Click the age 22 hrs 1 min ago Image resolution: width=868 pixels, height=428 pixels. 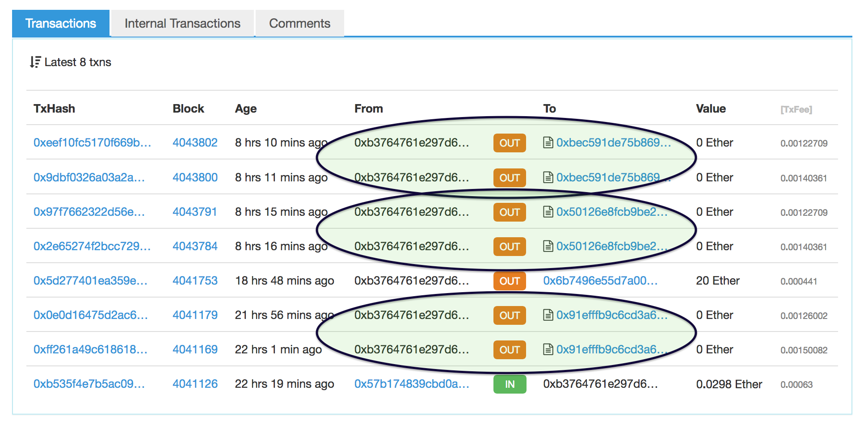(278, 349)
